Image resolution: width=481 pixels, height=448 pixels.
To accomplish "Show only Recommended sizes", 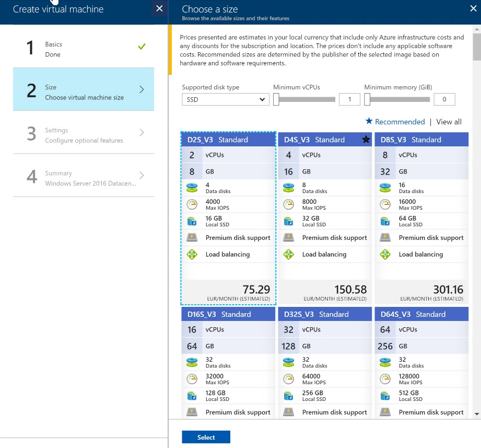I will (x=395, y=122).
